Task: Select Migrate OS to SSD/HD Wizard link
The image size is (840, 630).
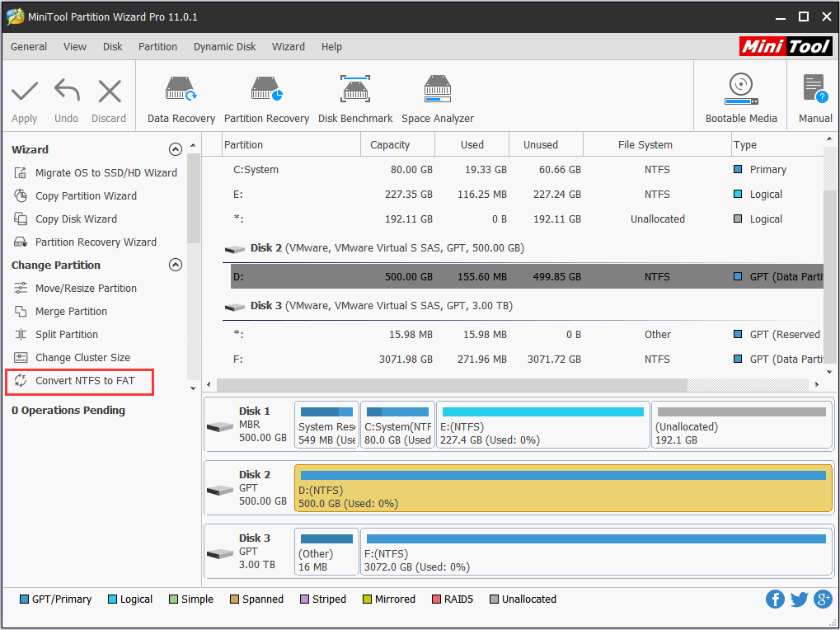Action: pos(106,172)
